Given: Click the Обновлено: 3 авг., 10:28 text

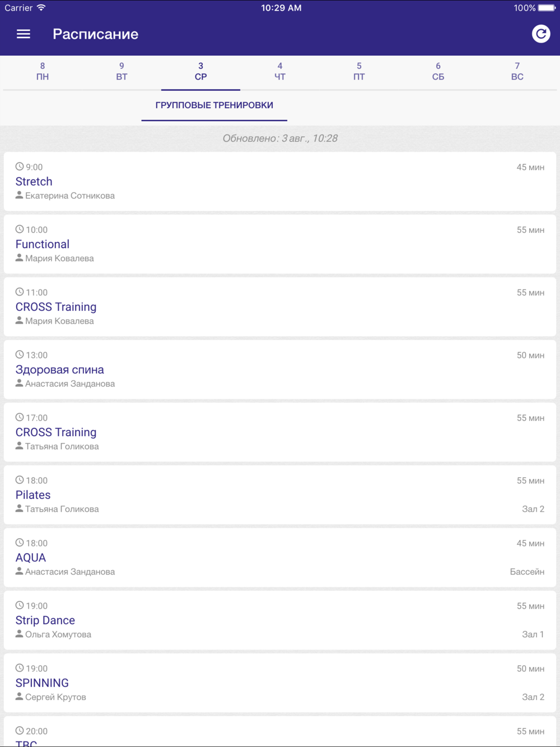Looking at the screenshot, I should point(280,138).
